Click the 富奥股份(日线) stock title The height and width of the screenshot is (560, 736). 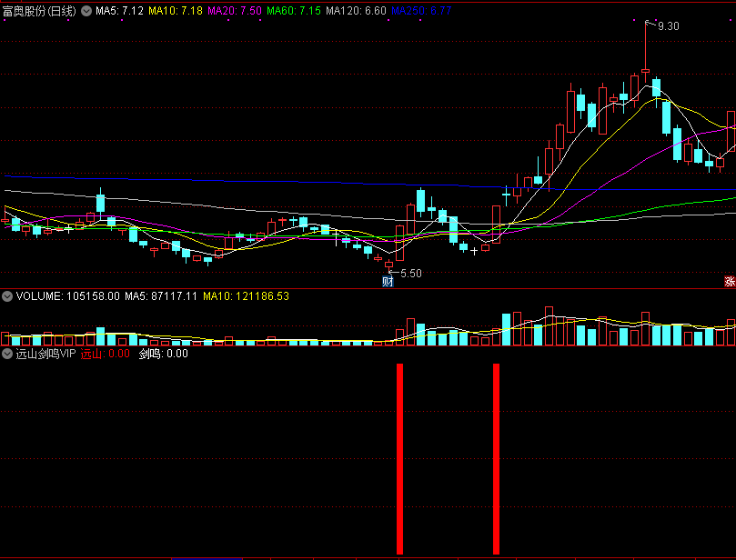tap(39, 11)
